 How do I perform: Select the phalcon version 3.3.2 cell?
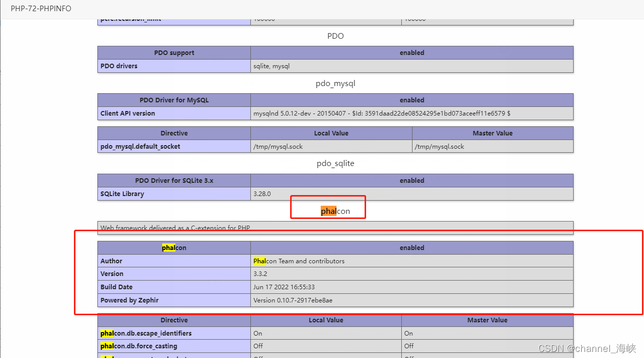tap(260, 274)
